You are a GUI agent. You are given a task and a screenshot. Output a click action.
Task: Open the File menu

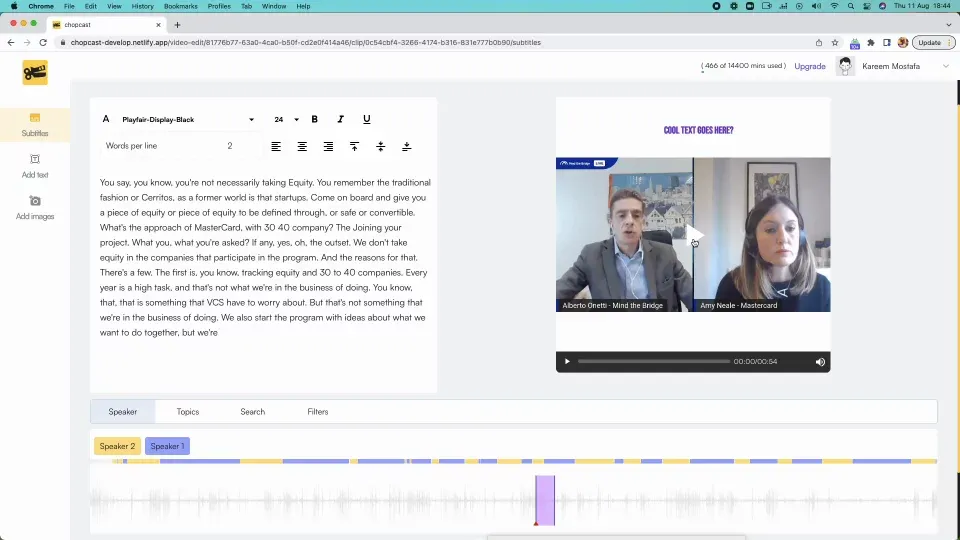[x=69, y=6]
